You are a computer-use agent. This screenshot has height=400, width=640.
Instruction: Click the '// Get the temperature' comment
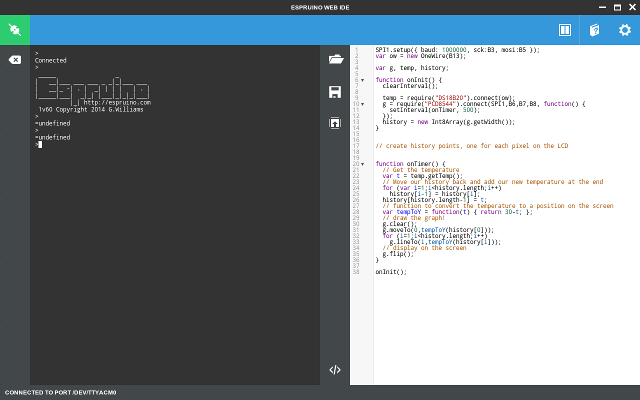(421, 170)
